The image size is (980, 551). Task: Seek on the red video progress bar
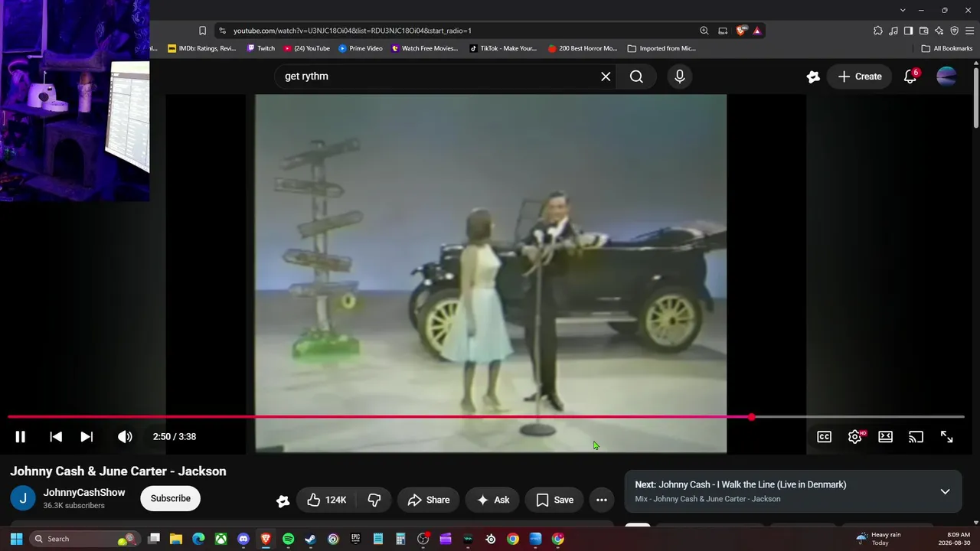coord(485,417)
